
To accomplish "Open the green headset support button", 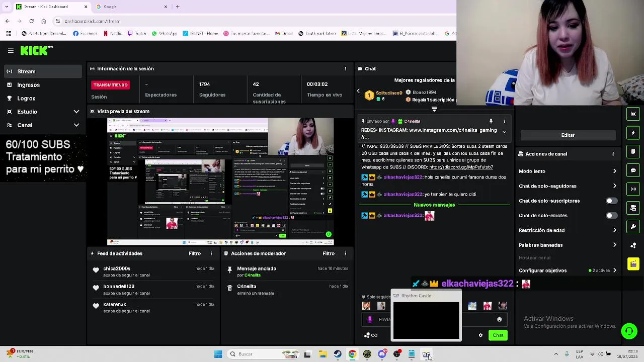I will 629,331.
